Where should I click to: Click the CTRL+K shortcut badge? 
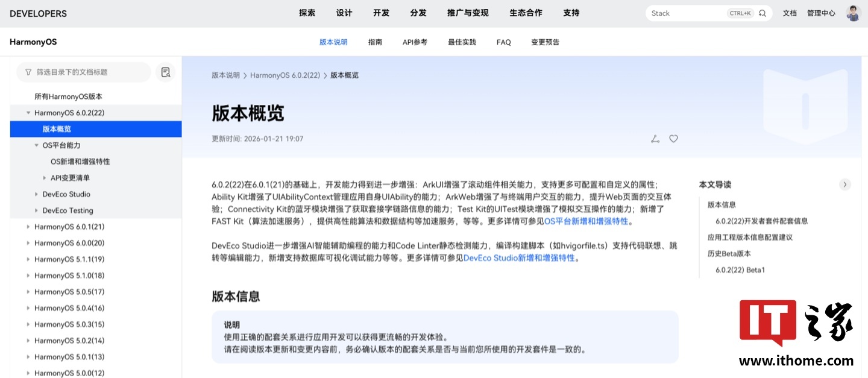pyautogui.click(x=740, y=13)
